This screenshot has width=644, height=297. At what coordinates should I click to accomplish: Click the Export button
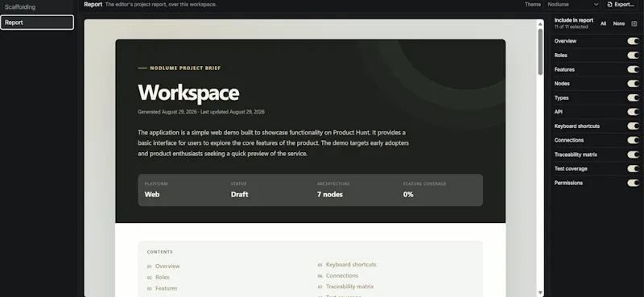pos(620,5)
